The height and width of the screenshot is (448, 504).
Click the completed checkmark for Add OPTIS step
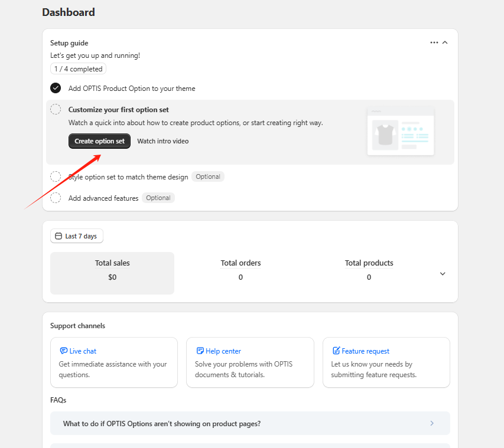coord(56,88)
